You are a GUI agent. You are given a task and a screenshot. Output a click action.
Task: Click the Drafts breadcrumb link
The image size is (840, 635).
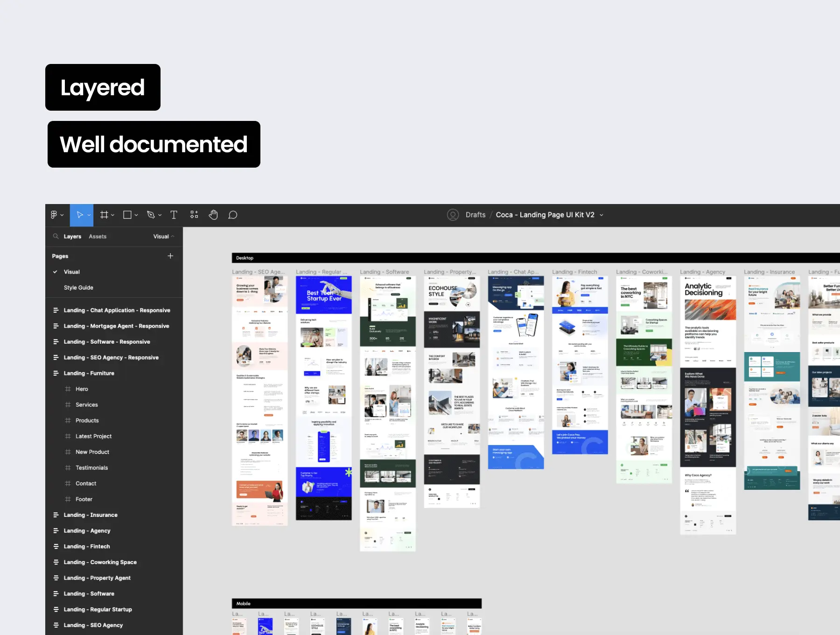[475, 215]
